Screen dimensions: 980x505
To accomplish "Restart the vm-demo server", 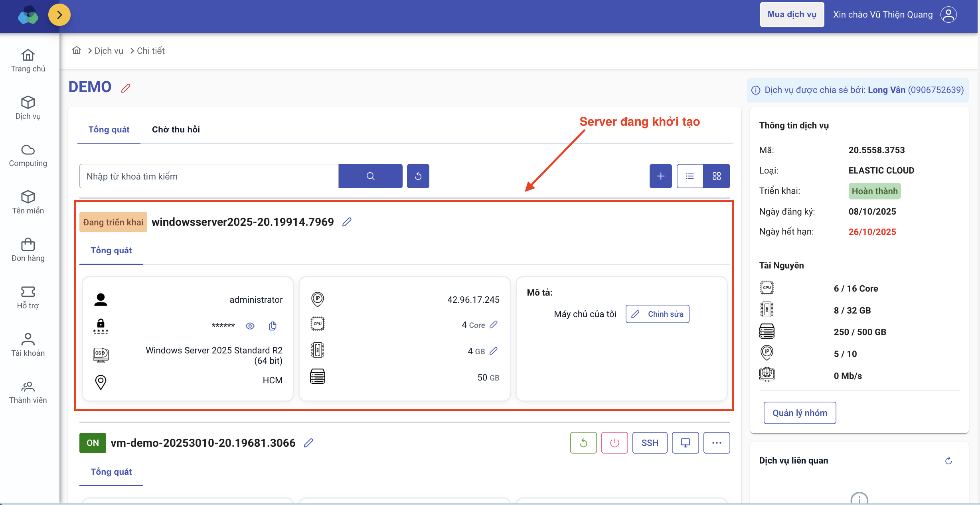I will 583,443.
